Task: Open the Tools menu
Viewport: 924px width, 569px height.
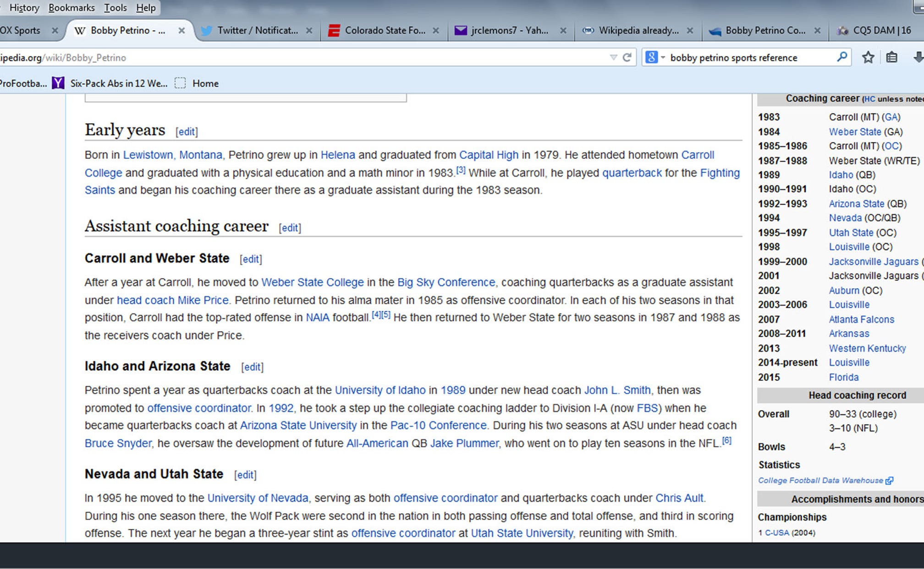Action: click(x=115, y=8)
